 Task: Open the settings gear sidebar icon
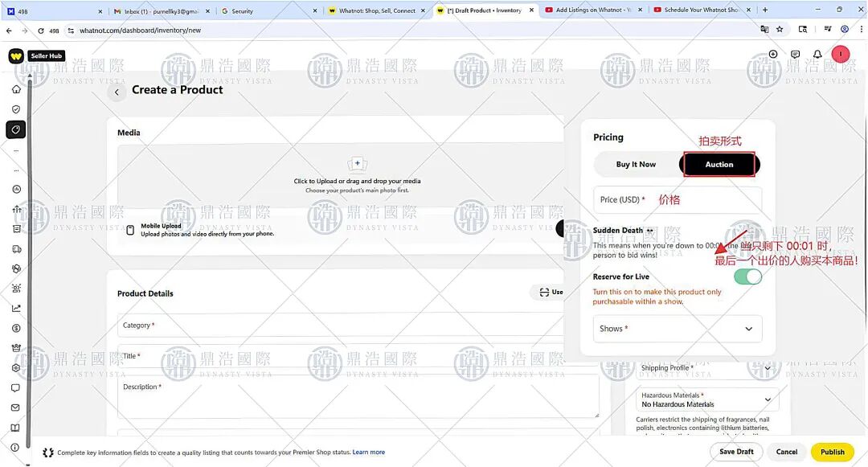pyautogui.click(x=16, y=368)
